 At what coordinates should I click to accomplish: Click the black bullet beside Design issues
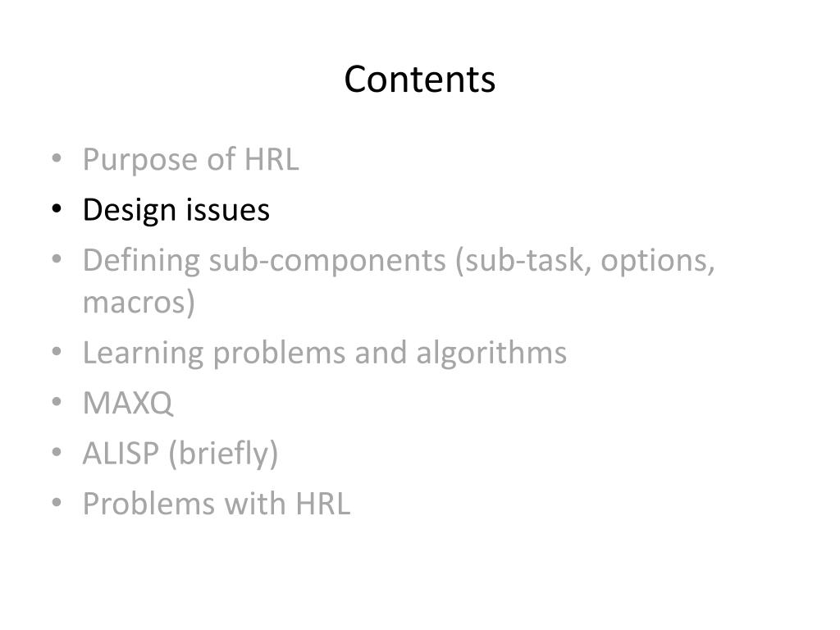pos(56,211)
